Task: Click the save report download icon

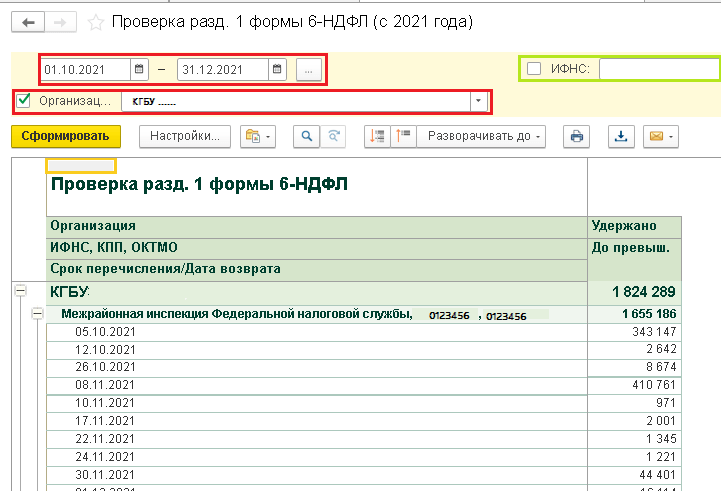Action: click(x=620, y=136)
